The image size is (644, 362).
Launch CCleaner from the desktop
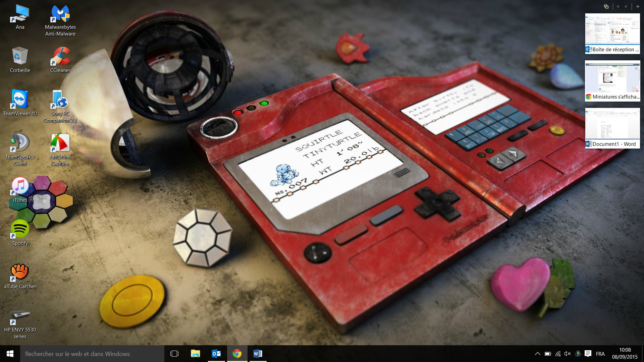60,60
